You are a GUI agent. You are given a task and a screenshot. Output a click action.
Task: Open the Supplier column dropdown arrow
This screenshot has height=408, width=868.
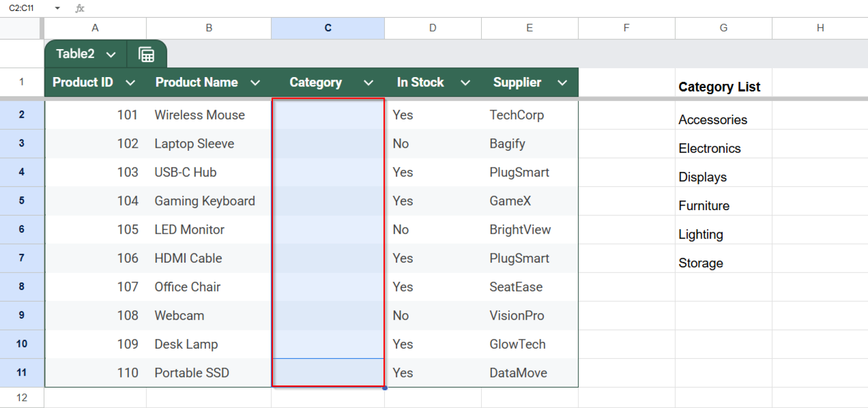point(562,83)
